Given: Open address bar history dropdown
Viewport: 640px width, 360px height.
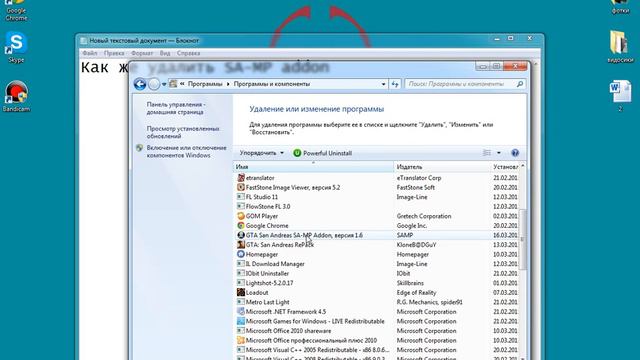Looking at the screenshot, I should point(383,84).
